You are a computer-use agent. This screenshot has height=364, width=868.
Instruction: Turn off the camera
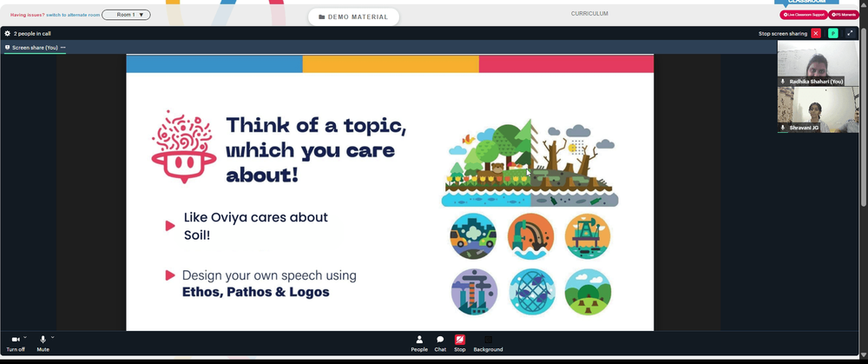coord(16,343)
